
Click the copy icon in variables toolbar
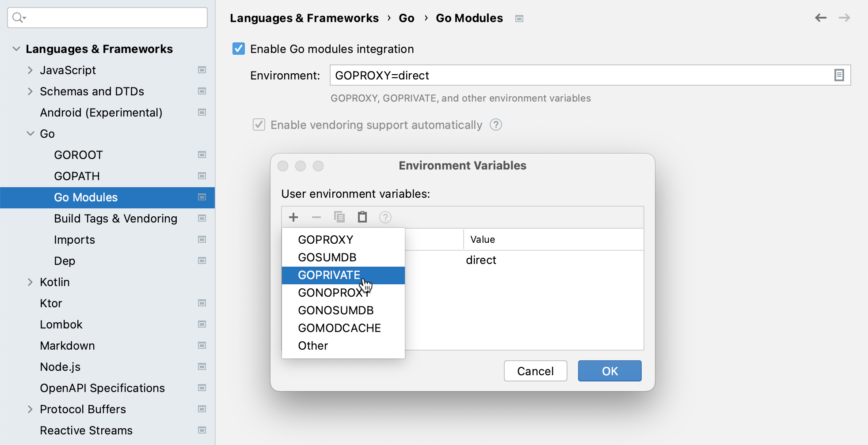click(x=339, y=217)
